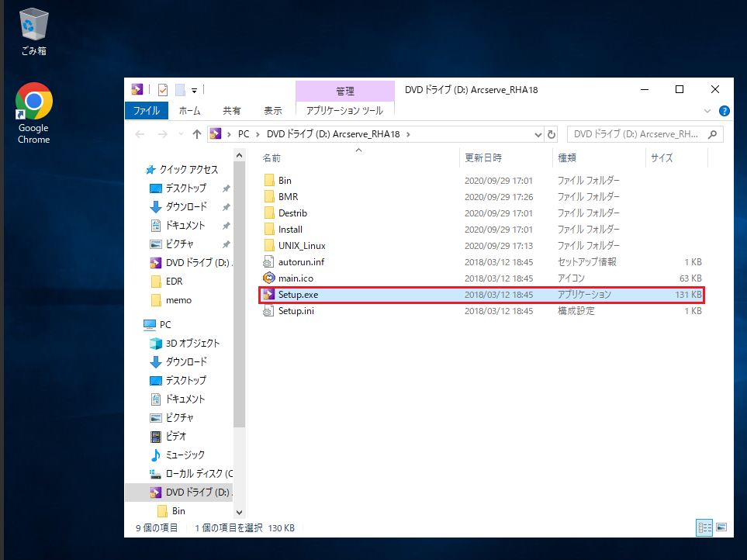Switch to the 表示 ribbon tab

(x=273, y=110)
